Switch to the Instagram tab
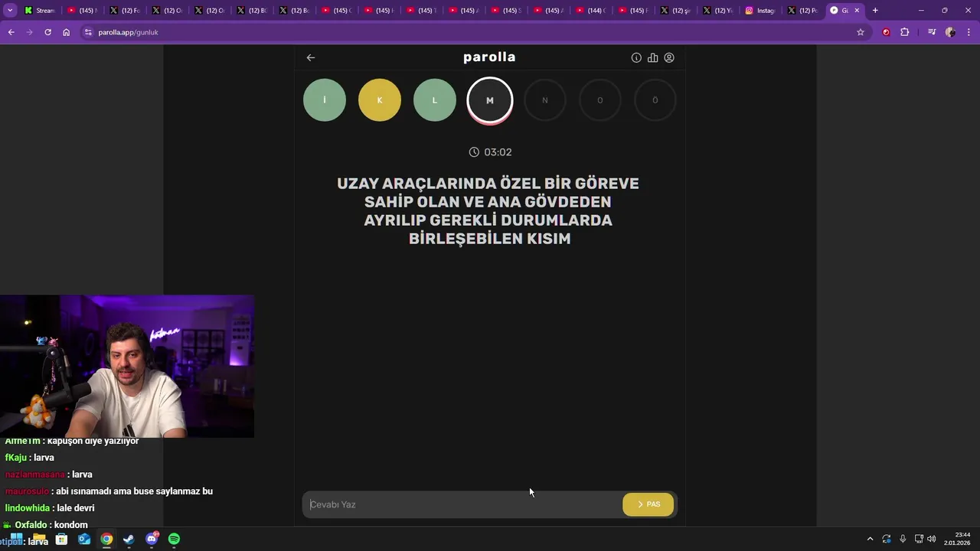The height and width of the screenshot is (551, 980). click(759, 11)
